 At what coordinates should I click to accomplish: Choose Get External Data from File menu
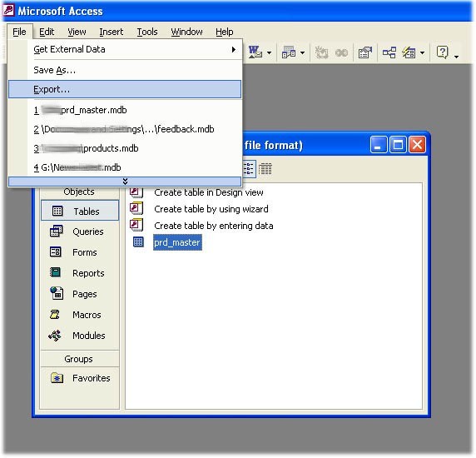pos(125,49)
